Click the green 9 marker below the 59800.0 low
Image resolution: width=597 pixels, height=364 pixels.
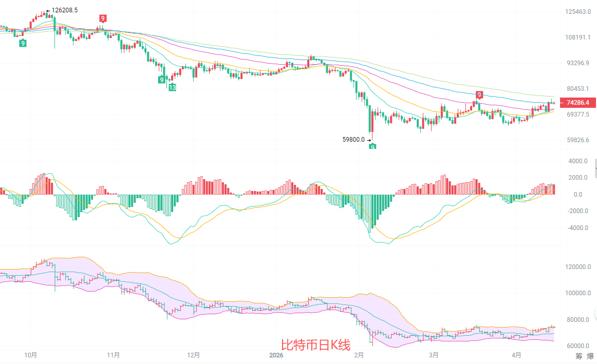(372, 147)
